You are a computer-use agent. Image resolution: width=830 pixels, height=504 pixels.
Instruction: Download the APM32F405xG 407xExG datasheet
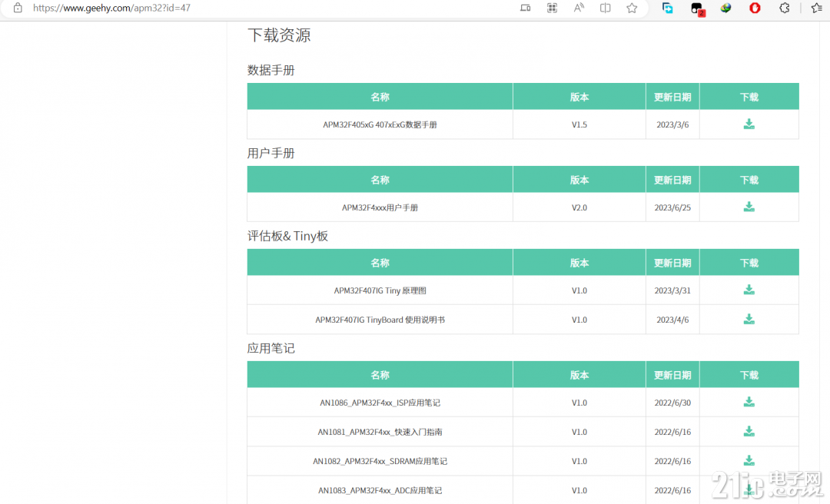click(x=749, y=124)
